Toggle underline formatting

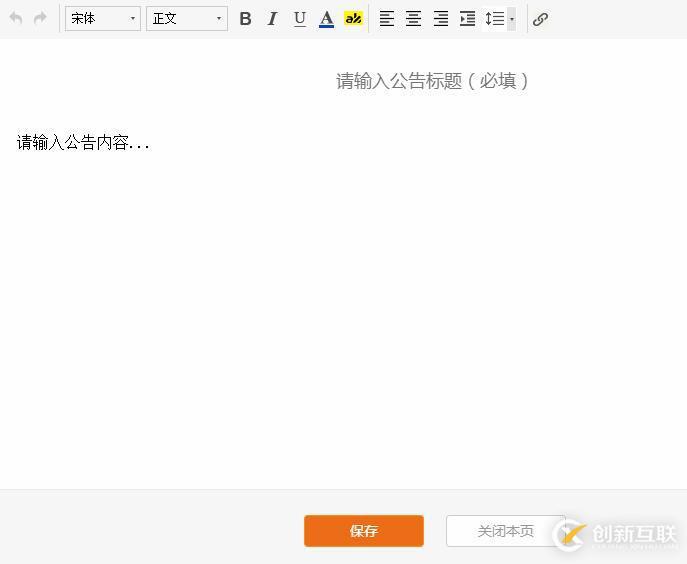click(300, 19)
